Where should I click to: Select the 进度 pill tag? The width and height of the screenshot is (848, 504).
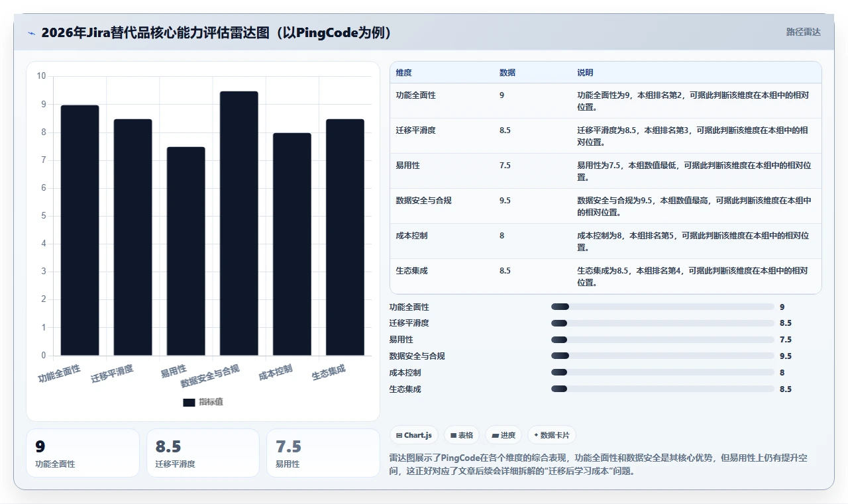pos(503,435)
